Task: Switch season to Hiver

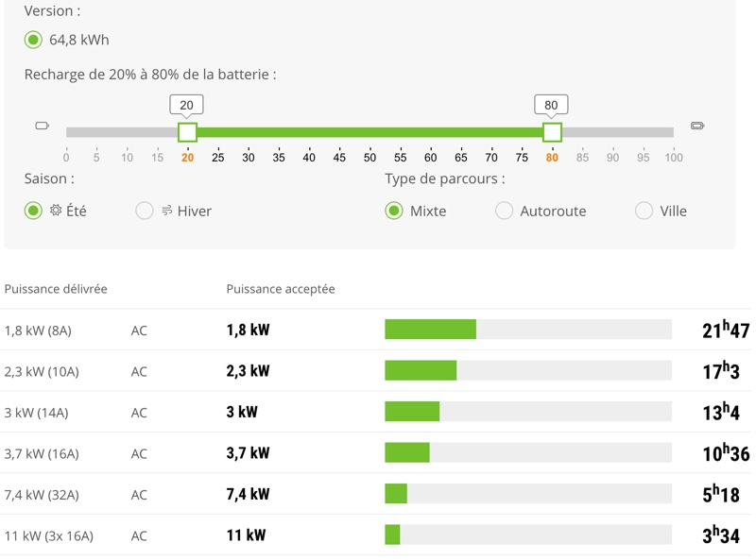Action: point(145,211)
